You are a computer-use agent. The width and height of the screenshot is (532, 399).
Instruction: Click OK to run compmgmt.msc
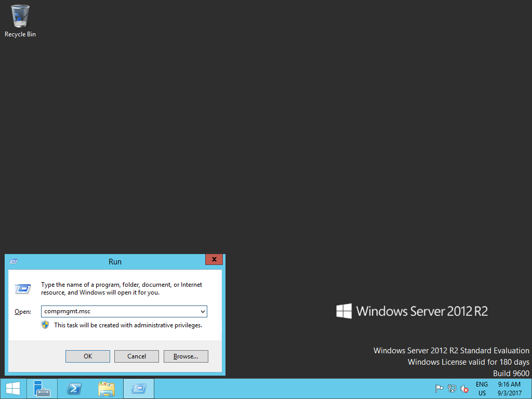pos(87,356)
